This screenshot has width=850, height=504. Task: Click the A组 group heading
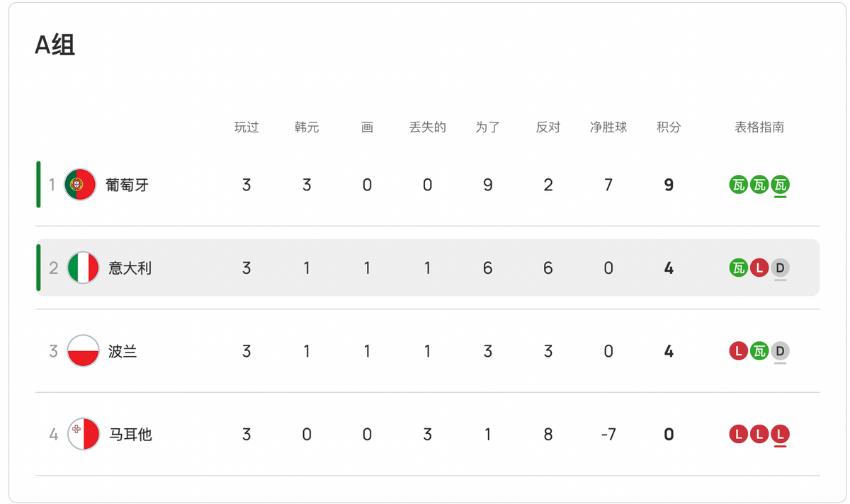tap(55, 45)
